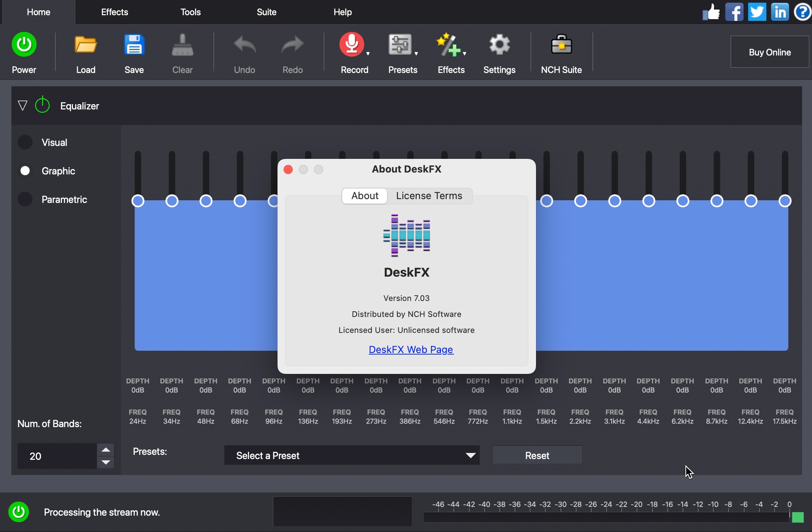Click the LinkedIn share icon
Image resolution: width=812 pixels, height=532 pixels.
780,12
